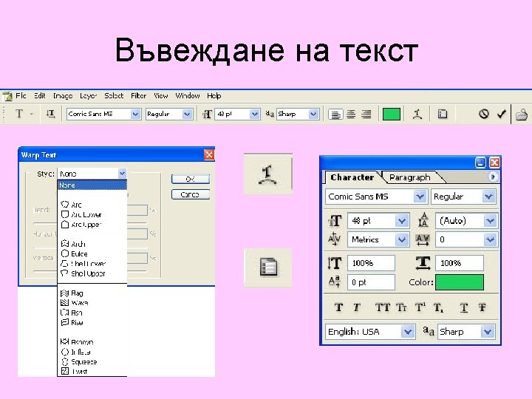Viewport: 532px width, 399px height.
Task: Click horizontal scale 100% field
Action: pos(460,263)
